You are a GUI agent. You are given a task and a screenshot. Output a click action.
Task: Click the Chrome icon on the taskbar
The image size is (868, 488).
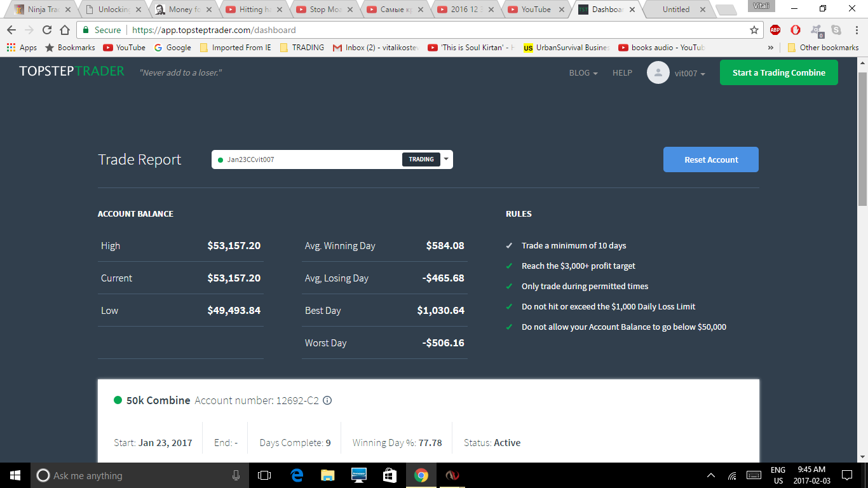[x=421, y=475]
